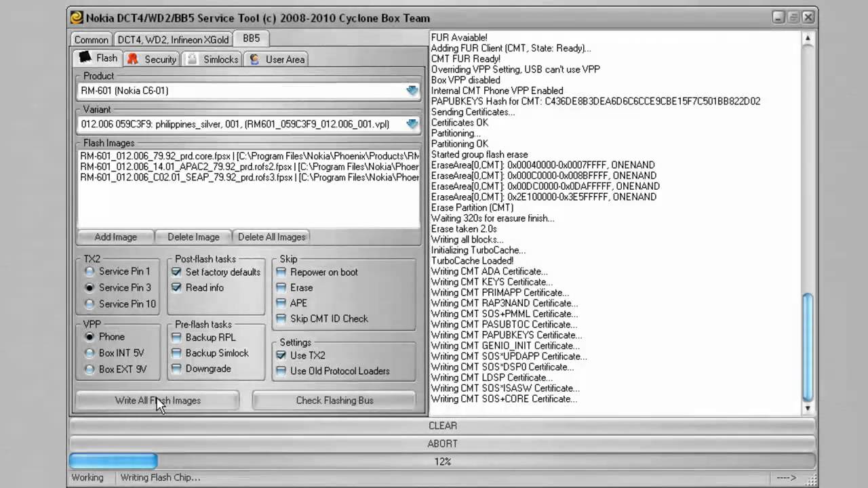Click the Flash tab chip icon

85,58
